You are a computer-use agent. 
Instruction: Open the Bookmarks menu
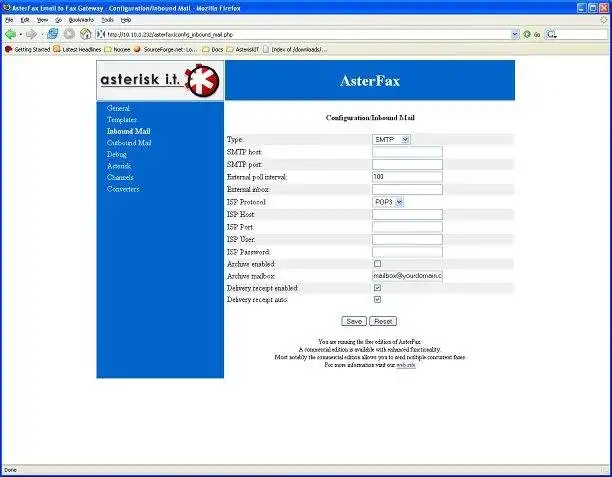tap(81, 20)
